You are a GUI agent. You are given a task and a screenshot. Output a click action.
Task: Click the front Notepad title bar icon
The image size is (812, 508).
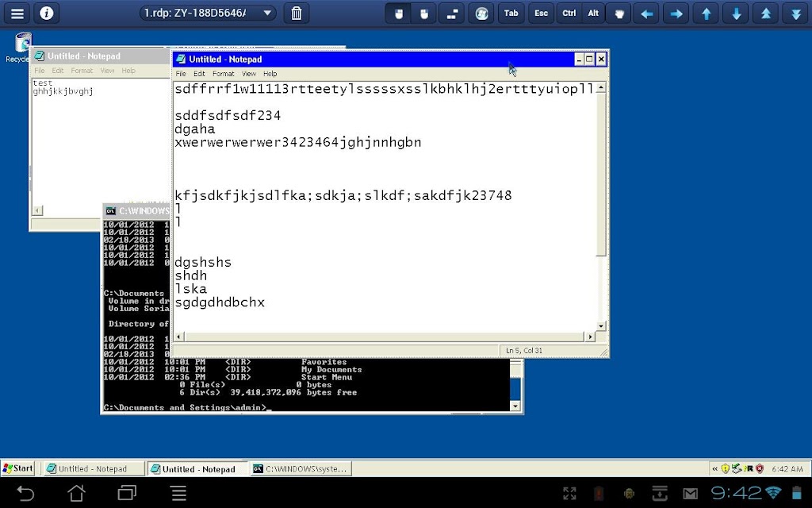coord(181,59)
